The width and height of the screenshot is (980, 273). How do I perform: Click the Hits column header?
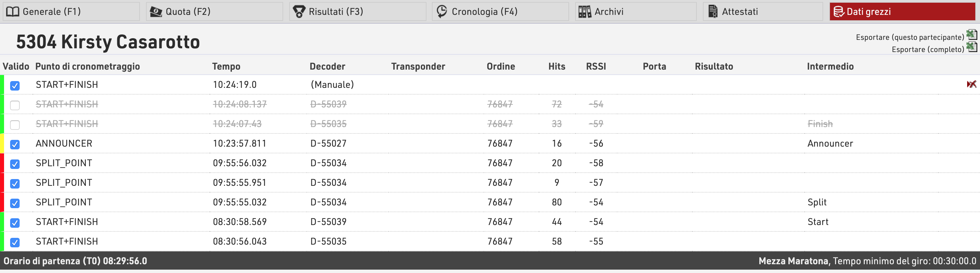(x=557, y=67)
